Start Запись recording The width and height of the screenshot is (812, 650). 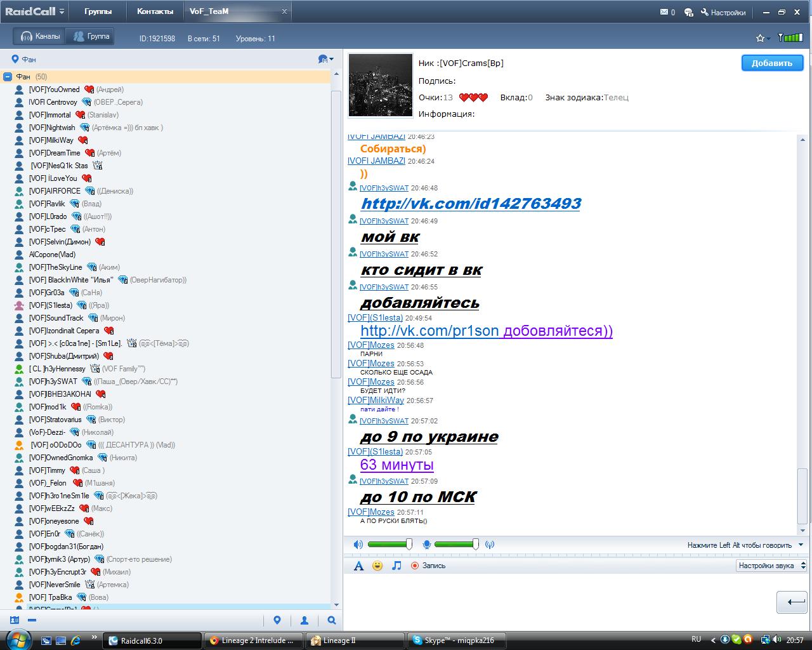[428, 566]
